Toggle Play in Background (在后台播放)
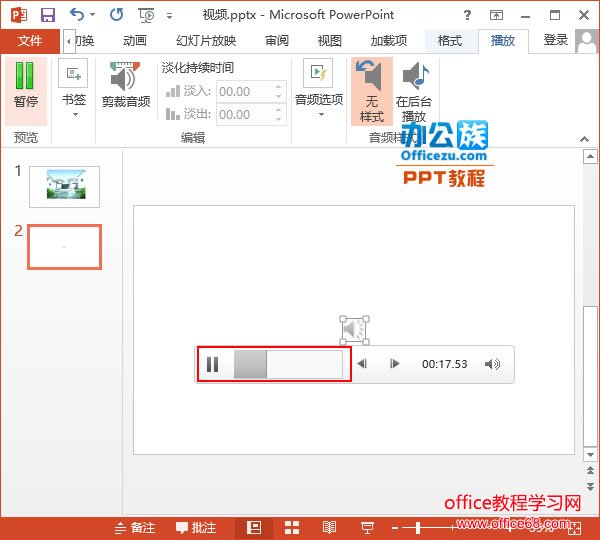This screenshot has height=540, width=600. [x=414, y=92]
